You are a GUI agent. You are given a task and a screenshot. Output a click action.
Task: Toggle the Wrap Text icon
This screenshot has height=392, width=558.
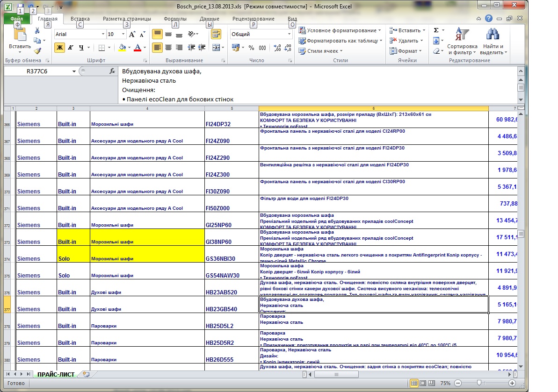216,34
